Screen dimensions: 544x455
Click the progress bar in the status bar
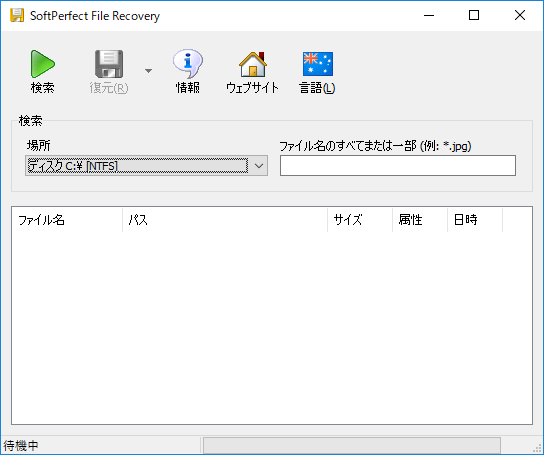(x=351, y=445)
